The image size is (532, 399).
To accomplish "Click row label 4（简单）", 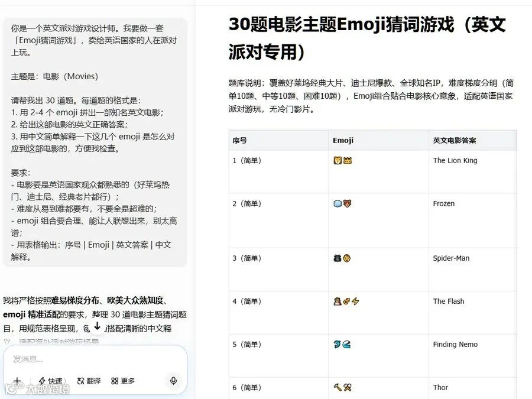I will click(247, 301).
